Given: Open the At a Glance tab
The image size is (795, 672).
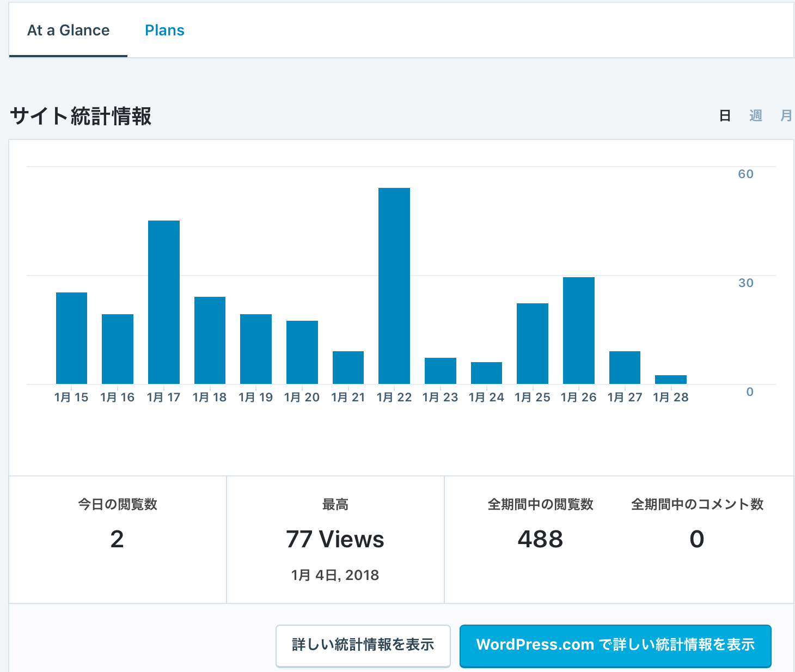Looking at the screenshot, I should coord(68,30).
